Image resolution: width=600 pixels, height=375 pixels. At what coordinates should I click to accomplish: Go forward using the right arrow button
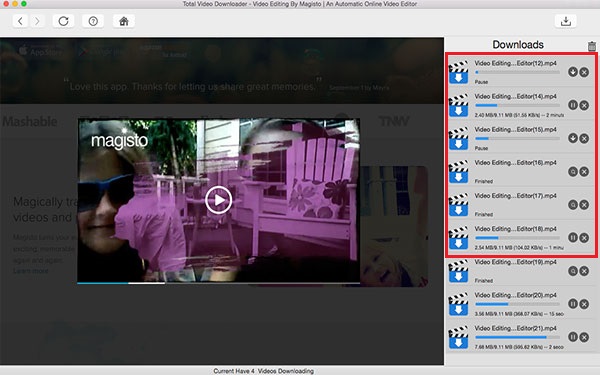point(37,21)
